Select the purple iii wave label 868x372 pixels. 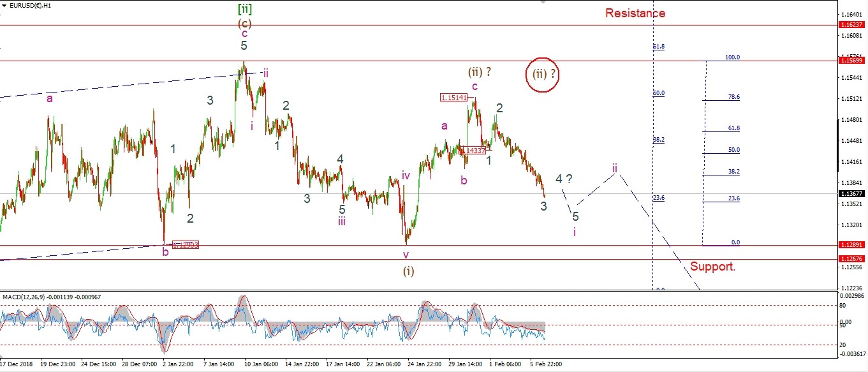pyautogui.click(x=342, y=221)
